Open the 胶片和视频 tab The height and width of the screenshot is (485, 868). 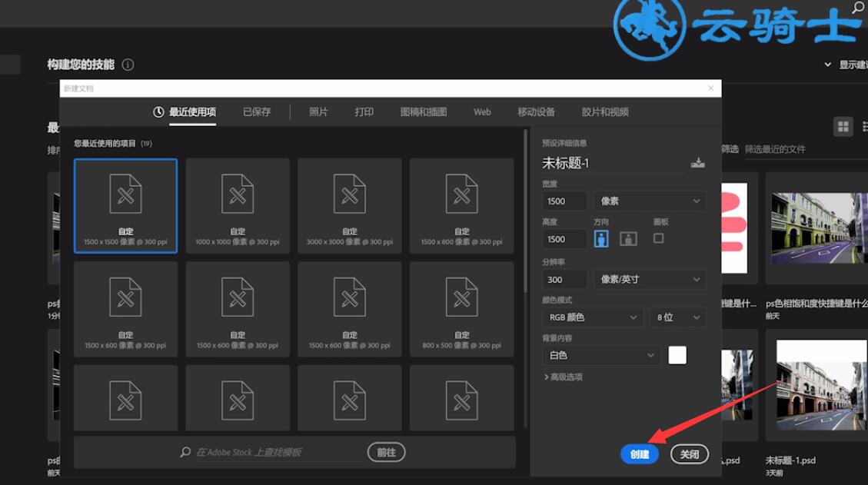[x=605, y=112]
